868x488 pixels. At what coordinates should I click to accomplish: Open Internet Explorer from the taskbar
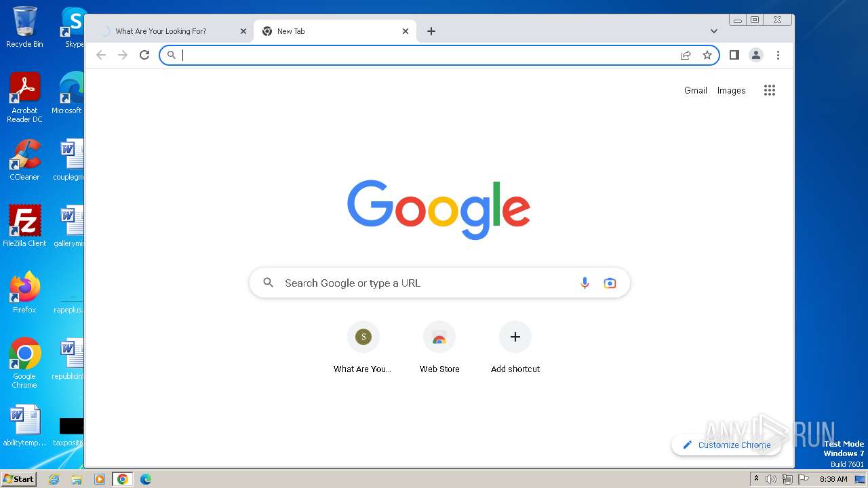54,479
